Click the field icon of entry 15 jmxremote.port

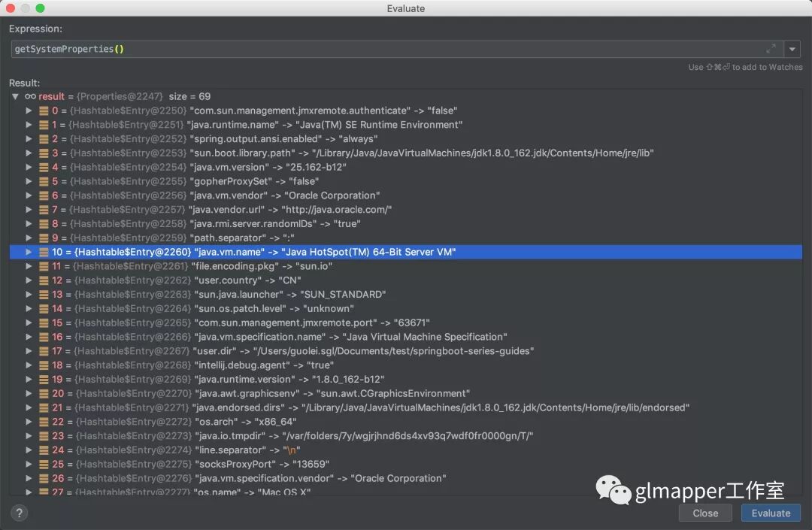44,323
